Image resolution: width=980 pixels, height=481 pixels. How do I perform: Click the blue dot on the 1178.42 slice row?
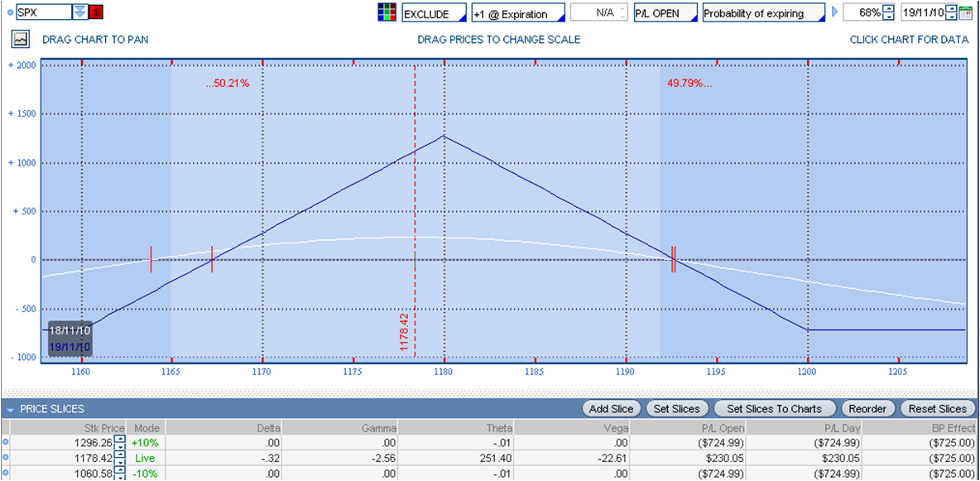tap(6, 458)
